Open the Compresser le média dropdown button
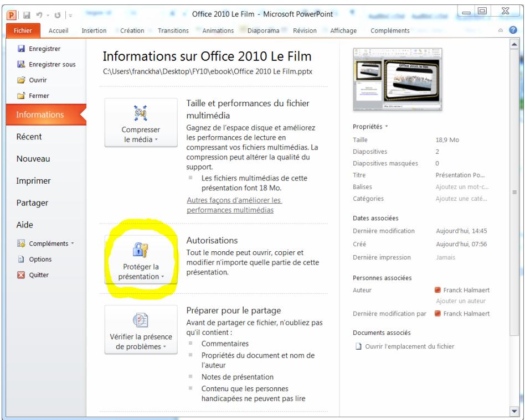This screenshot has height=420, width=525. click(x=141, y=122)
